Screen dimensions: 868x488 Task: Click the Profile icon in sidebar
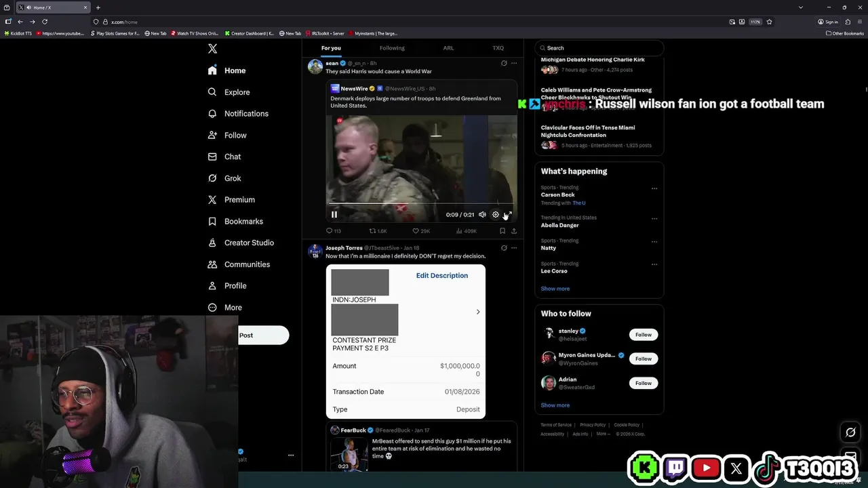[x=212, y=286]
